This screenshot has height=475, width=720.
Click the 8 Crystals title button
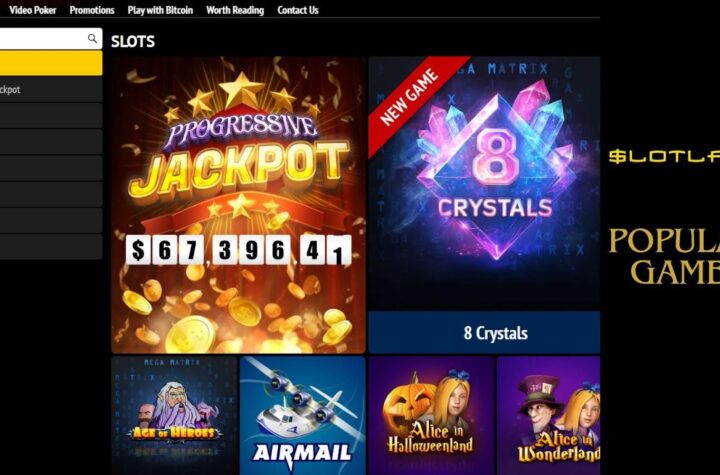click(x=484, y=333)
